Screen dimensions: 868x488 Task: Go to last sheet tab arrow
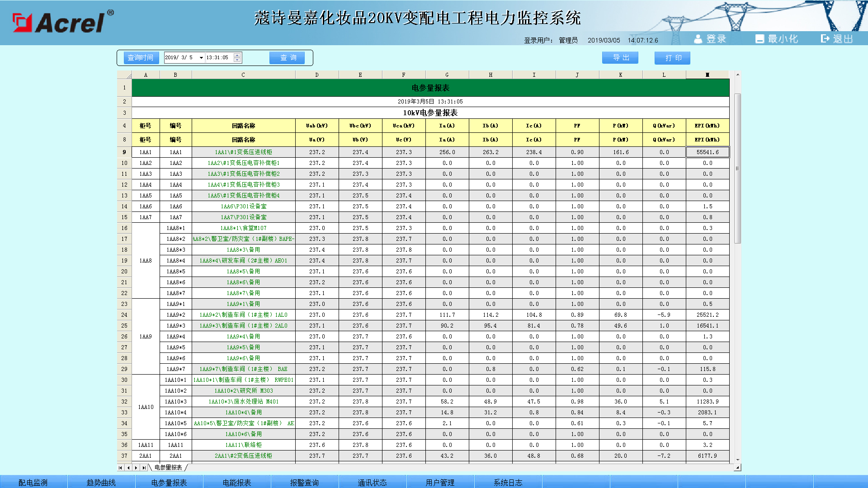click(144, 468)
